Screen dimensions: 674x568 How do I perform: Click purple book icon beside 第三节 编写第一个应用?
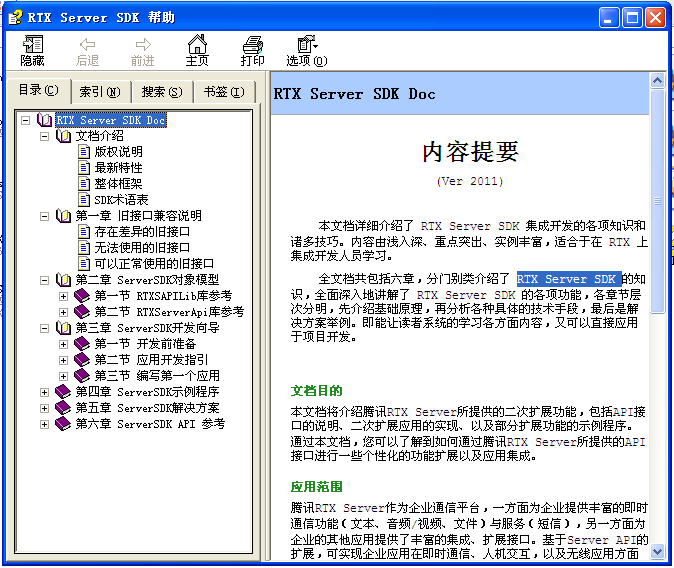(x=82, y=376)
